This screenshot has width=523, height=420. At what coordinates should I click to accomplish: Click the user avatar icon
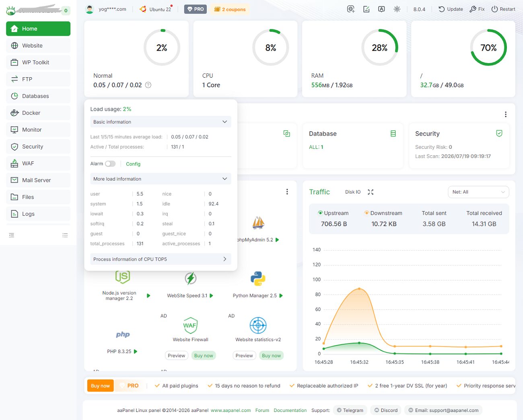tap(90, 9)
